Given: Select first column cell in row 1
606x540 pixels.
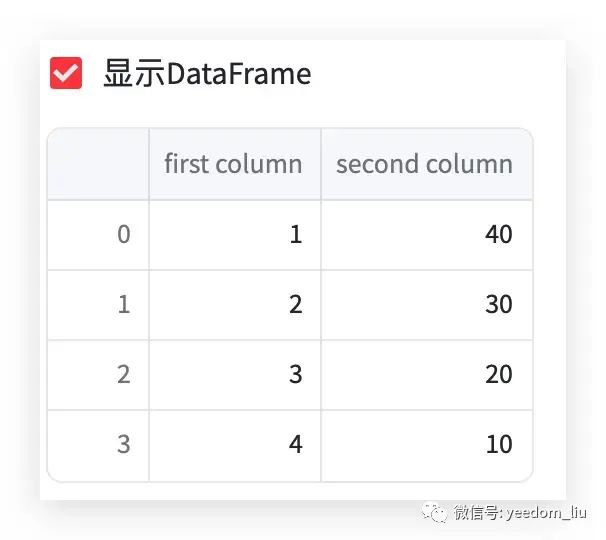Looking at the screenshot, I should pos(235,305).
